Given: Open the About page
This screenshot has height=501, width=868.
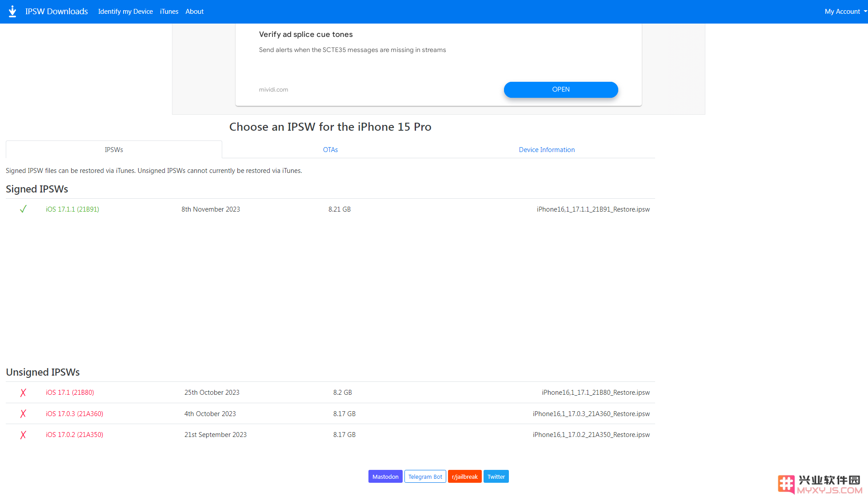Looking at the screenshot, I should click(x=194, y=12).
